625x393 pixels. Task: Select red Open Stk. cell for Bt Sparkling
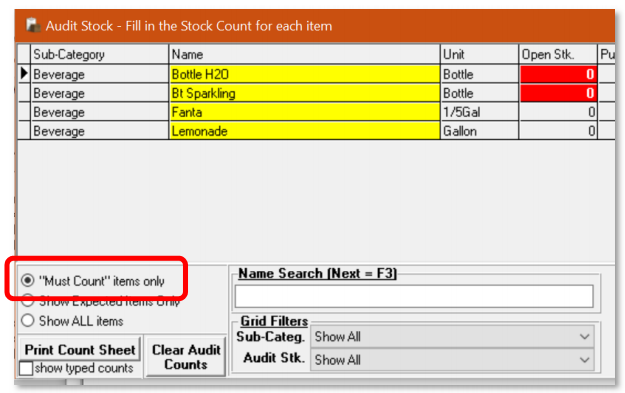pyautogui.click(x=558, y=93)
